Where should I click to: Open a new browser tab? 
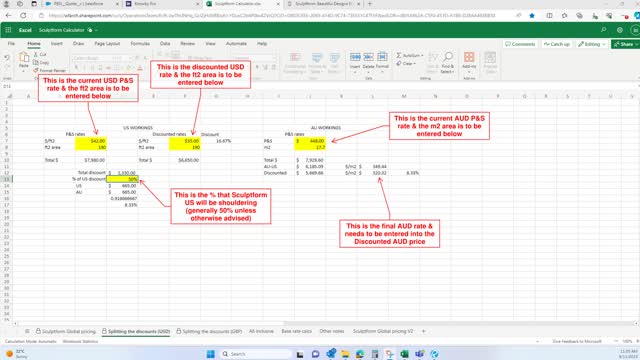tap(370, 4)
